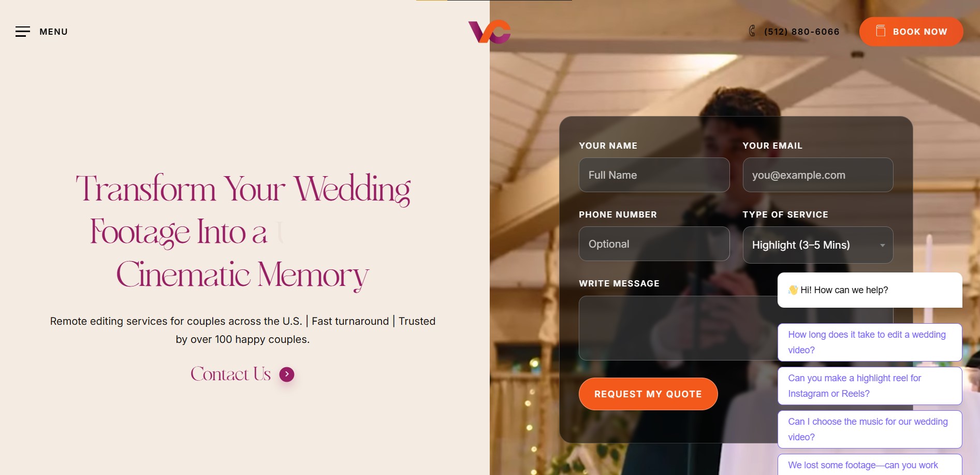Image resolution: width=980 pixels, height=475 pixels.
Task: Call (512) 880-6066 phone link
Action: point(802,32)
